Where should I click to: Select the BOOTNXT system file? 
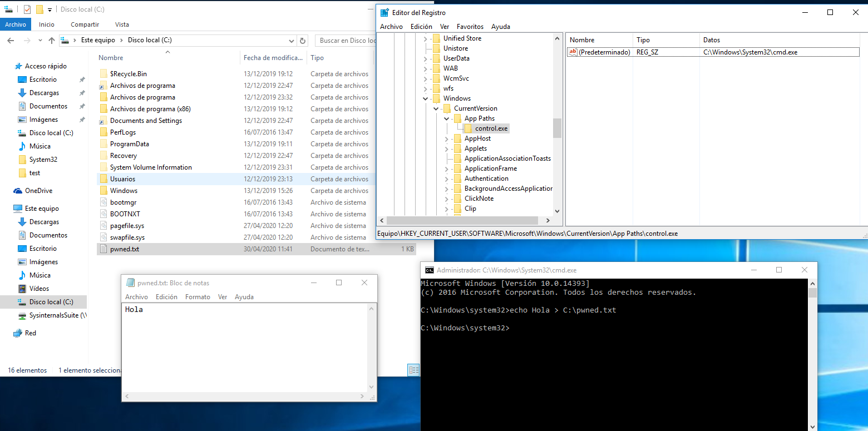click(125, 214)
